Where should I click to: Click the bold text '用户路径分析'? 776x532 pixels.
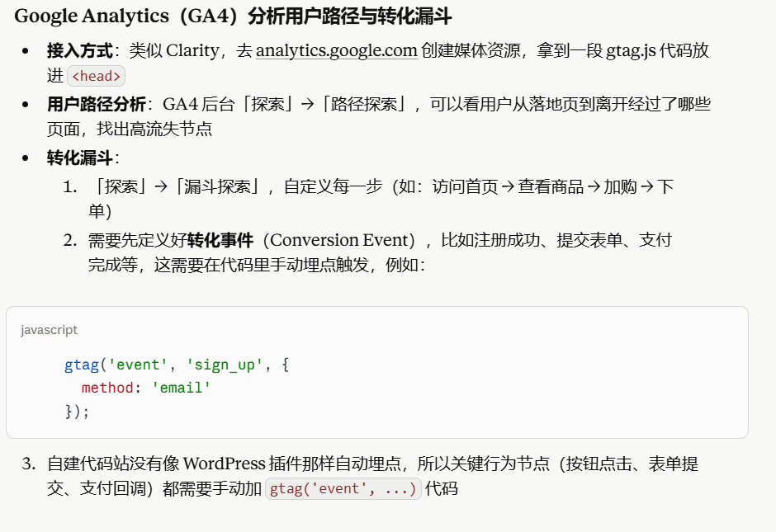point(97,104)
